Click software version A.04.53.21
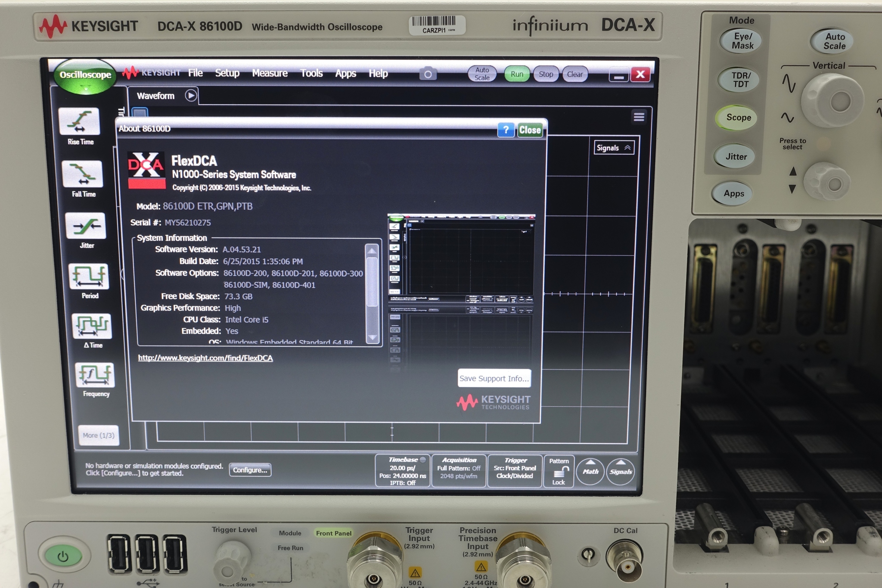 242,249
